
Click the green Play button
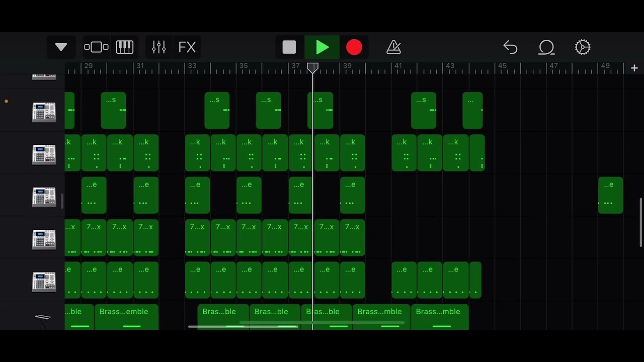[322, 47]
